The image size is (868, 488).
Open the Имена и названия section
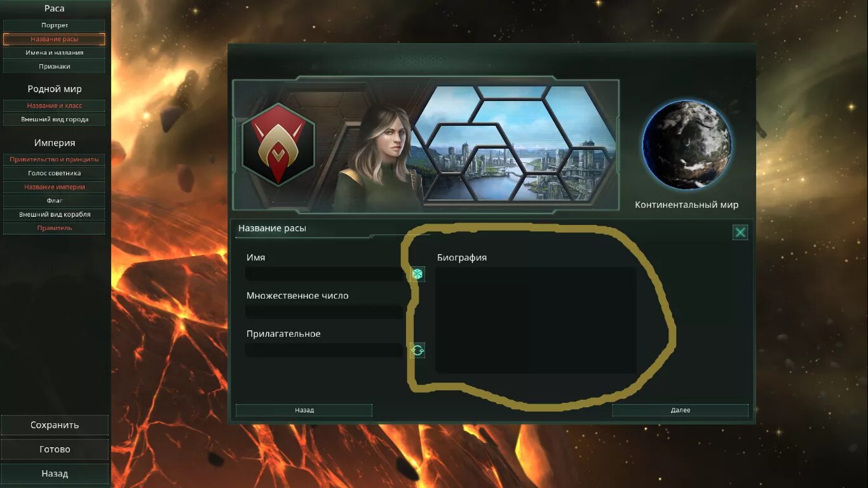click(55, 53)
